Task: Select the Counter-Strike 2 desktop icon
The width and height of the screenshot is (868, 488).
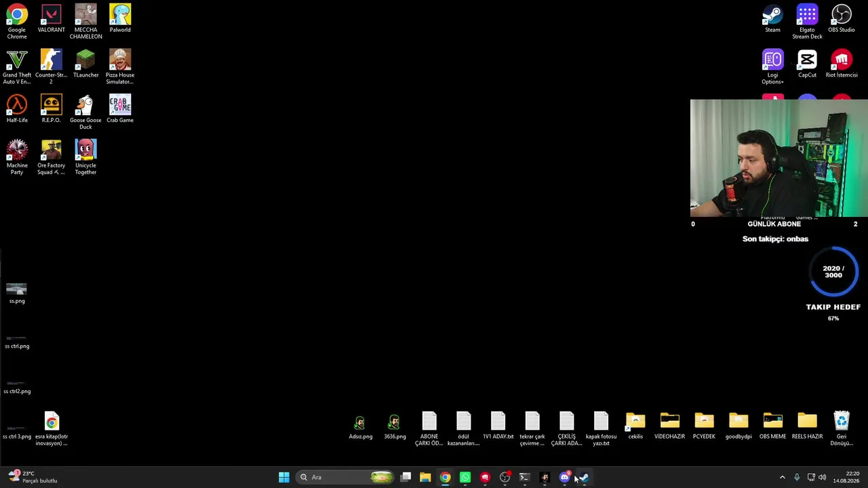Action: [x=51, y=67]
